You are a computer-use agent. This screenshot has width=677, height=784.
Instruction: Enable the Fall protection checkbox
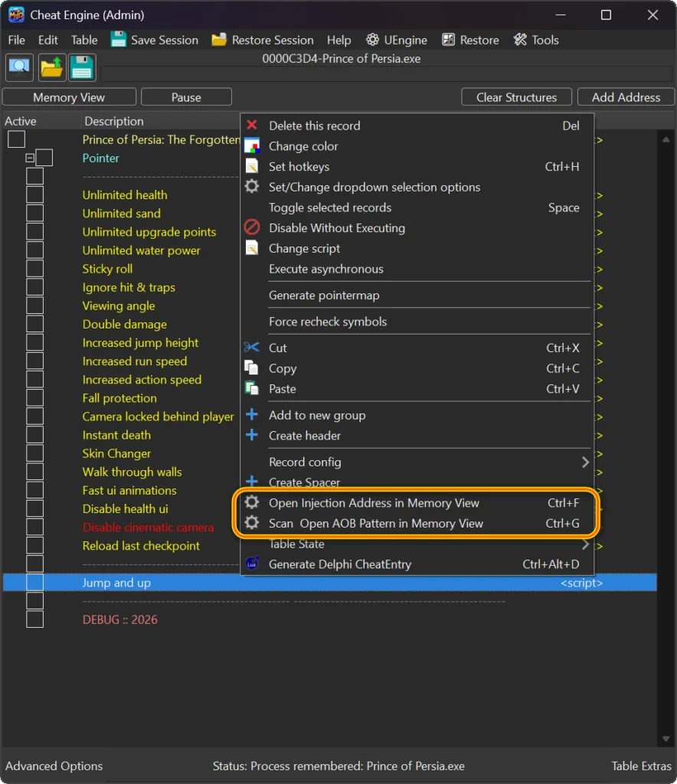[34, 398]
